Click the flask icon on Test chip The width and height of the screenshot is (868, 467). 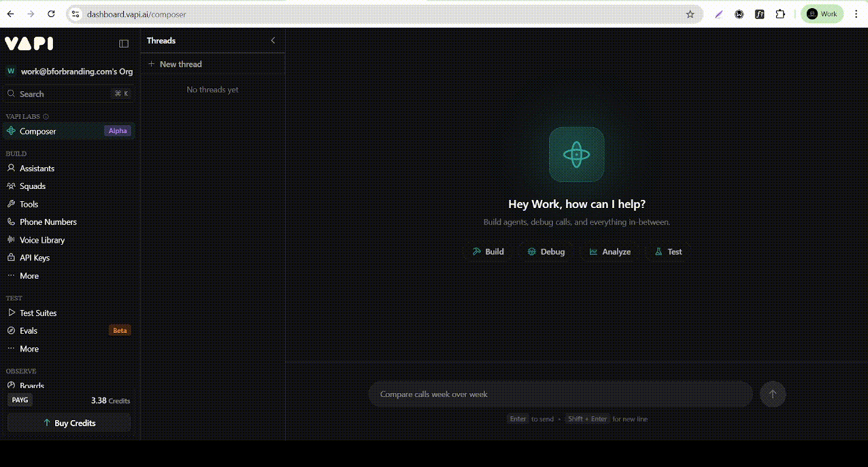(x=658, y=252)
